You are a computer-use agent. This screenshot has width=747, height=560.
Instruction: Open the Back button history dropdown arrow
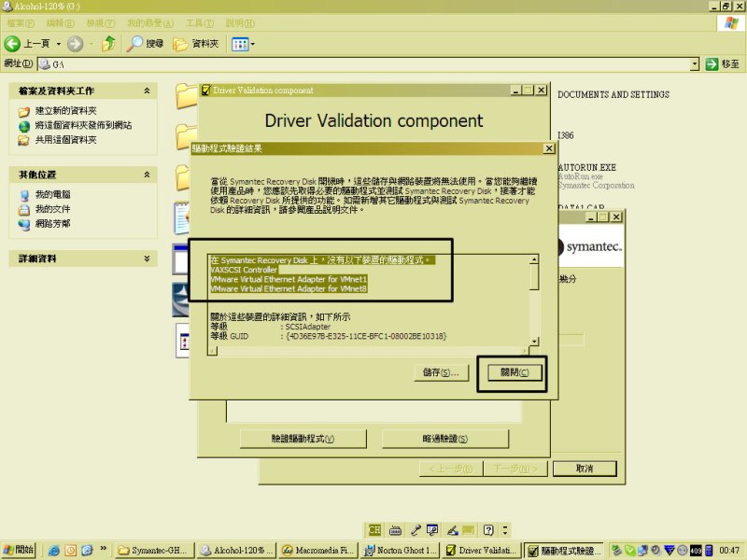pos(59,44)
